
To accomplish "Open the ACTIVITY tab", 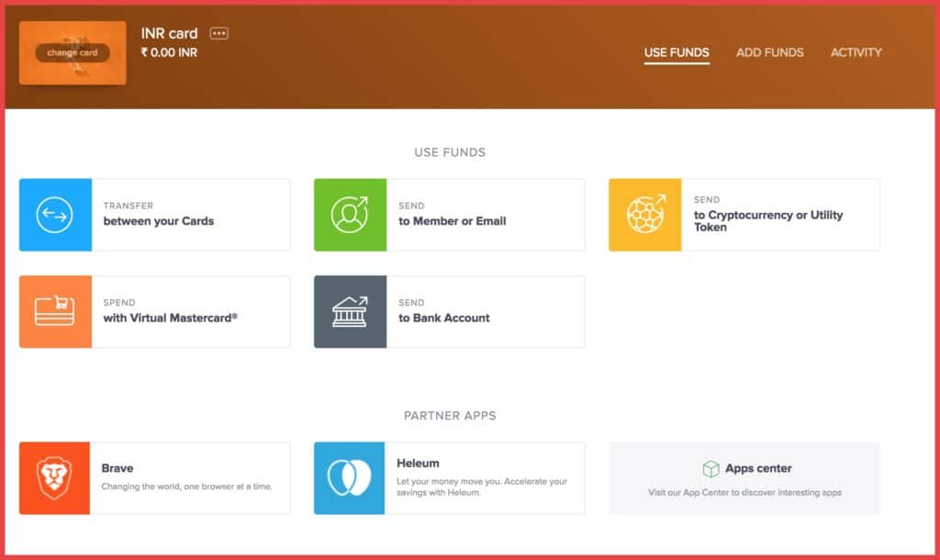I will (x=856, y=52).
